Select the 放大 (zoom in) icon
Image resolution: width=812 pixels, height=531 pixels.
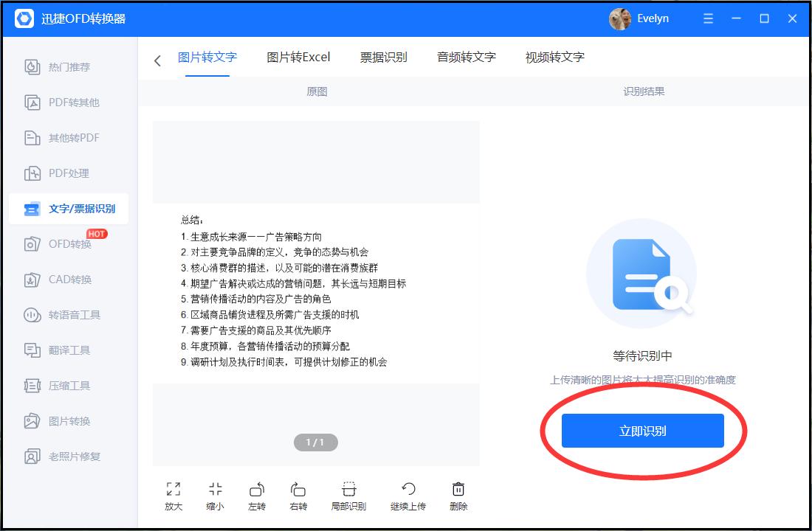coord(172,494)
